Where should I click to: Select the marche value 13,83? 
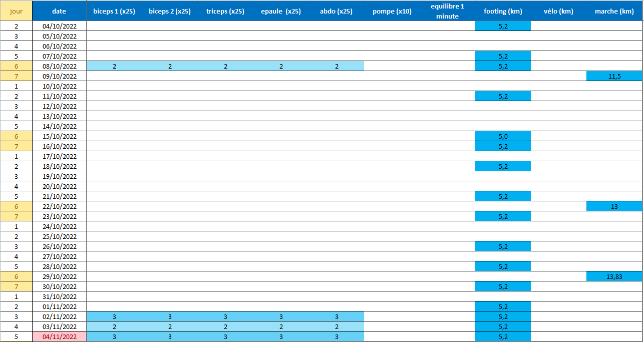(614, 276)
